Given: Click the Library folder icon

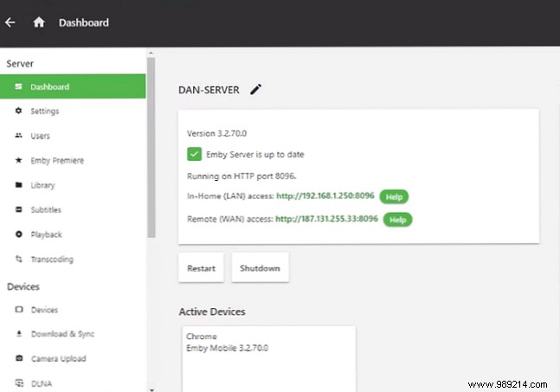Looking at the screenshot, I should 18,184.
